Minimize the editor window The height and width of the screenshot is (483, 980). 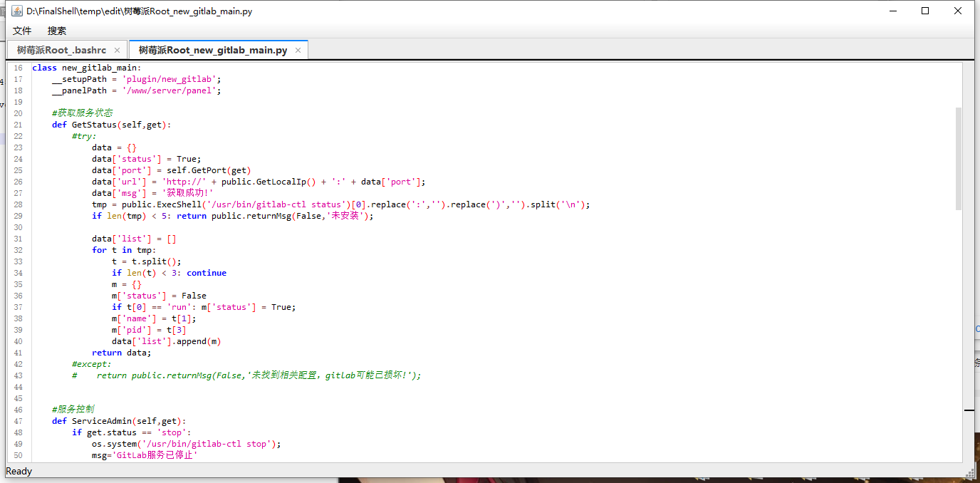pyautogui.click(x=892, y=11)
